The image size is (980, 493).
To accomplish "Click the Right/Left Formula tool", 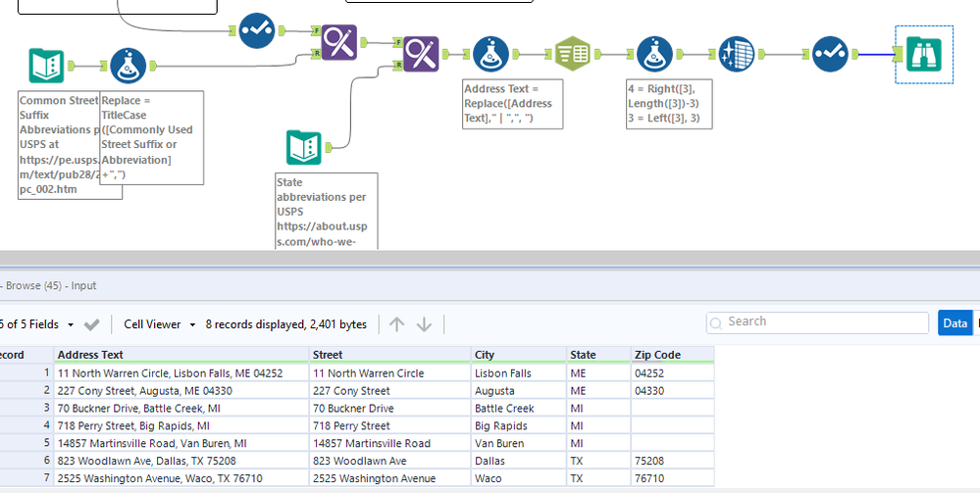I will pyautogui.click(x=653, y=55).
